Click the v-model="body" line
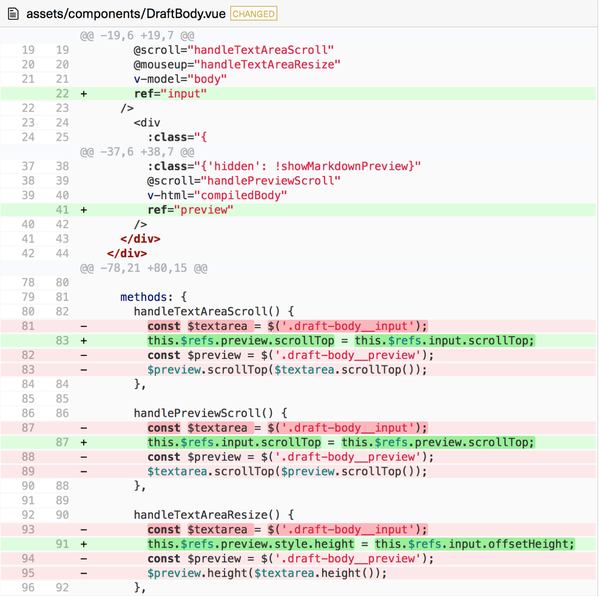This screenshot has width=600, height=596. (180, 79)
